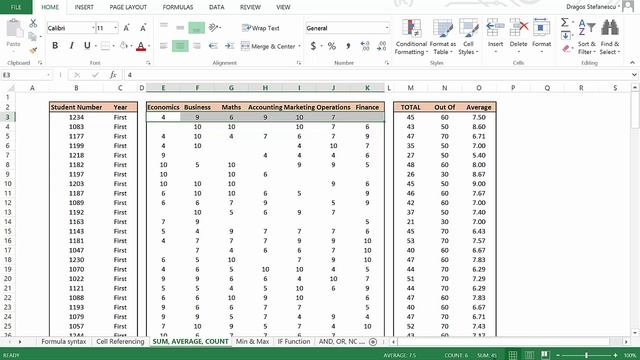Click the Accounting dollar format icon
The height and width of the screenshot is (360, 640).
pos(313,46)
